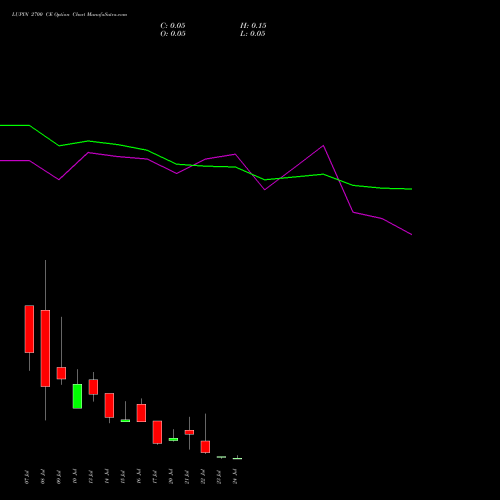Click the '21 Jul' date axis label
Viewport: 500px width, 500px height.
(187, 477)
